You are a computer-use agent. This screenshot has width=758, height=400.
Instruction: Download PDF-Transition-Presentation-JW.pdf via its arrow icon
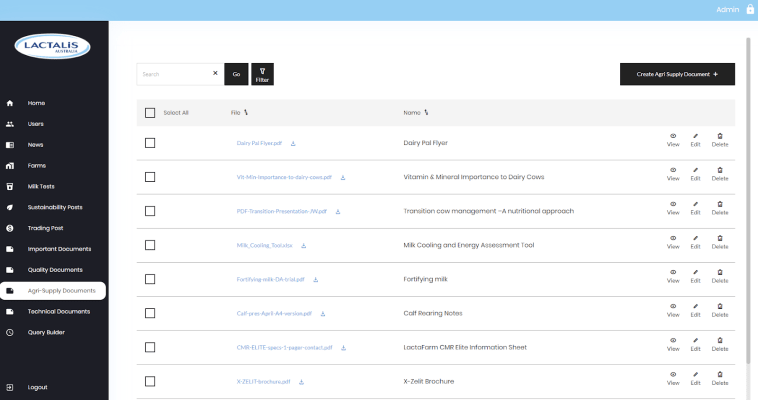coord(338,211)
